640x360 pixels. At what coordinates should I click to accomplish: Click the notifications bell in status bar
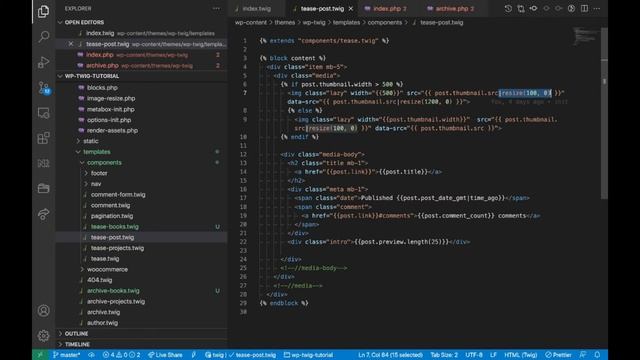coord(597,355)
